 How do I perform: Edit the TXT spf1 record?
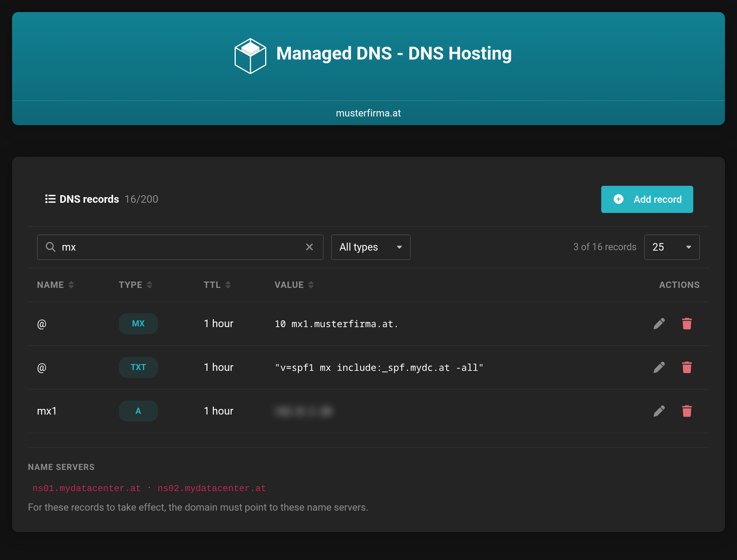tap(659, 367)
